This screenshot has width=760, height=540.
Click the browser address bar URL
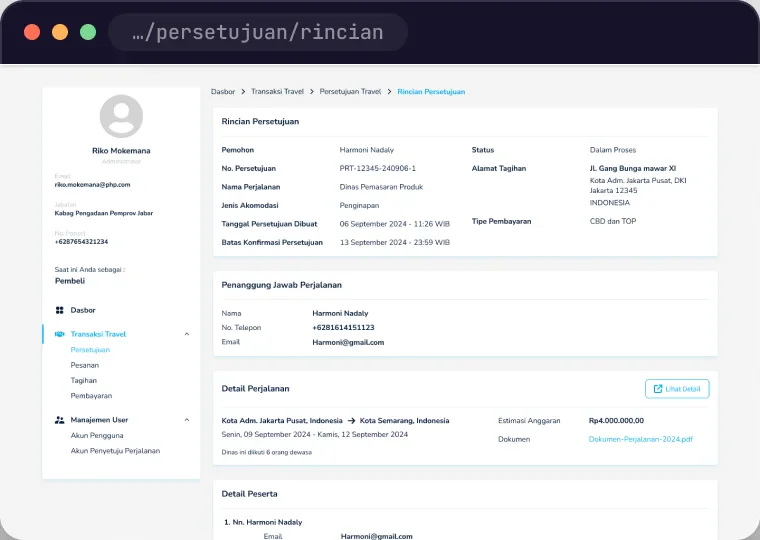[x=258, y=32]
